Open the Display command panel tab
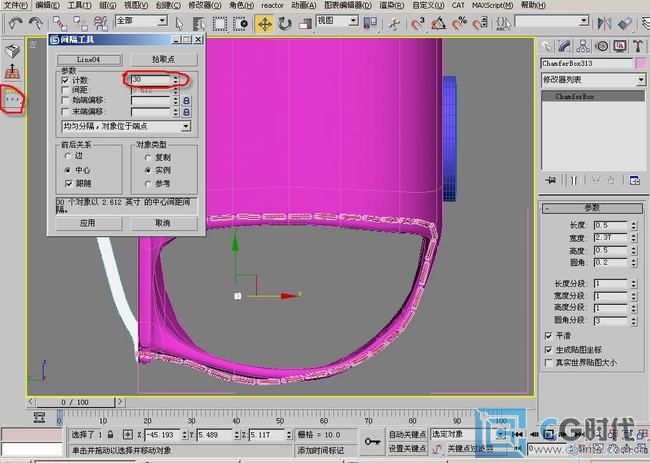The image size is (650, 463). (620, 46)
